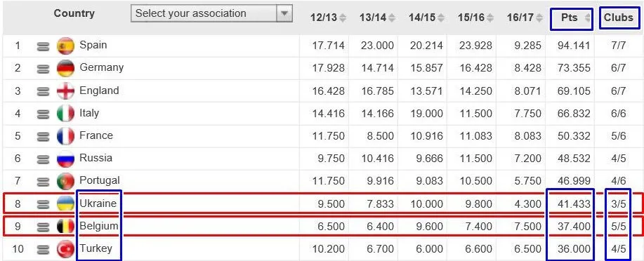Select the France country name
The width and height of the screenshot is (644, 261).
click(x=96, y=135)
